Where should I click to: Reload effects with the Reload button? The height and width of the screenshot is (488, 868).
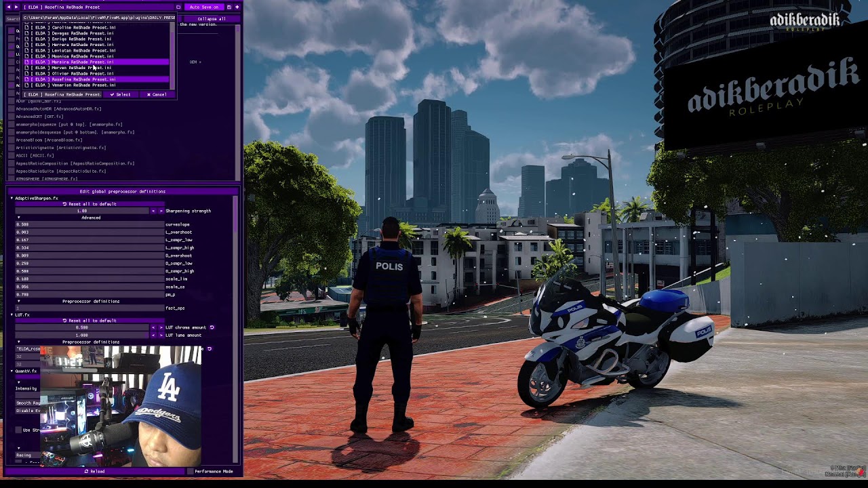94,471
